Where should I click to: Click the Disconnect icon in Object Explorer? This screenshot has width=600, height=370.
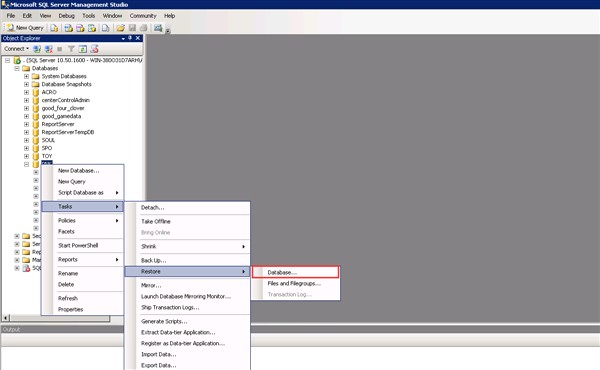click(x=49, y=49)
